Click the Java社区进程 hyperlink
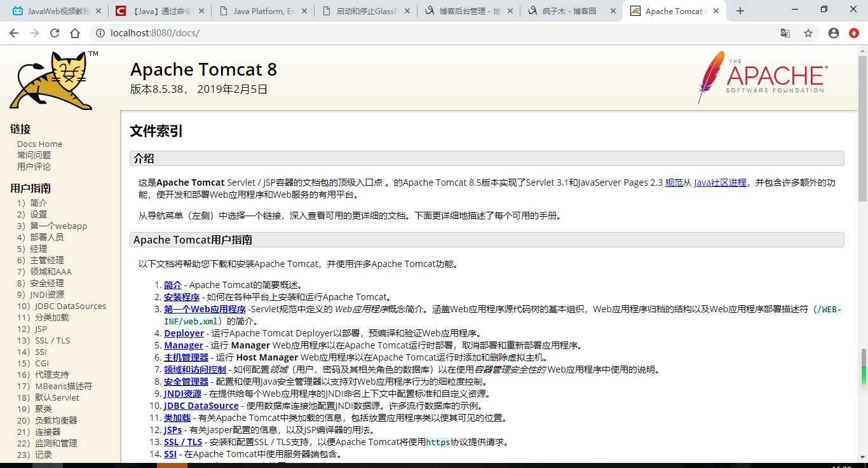 720,182
